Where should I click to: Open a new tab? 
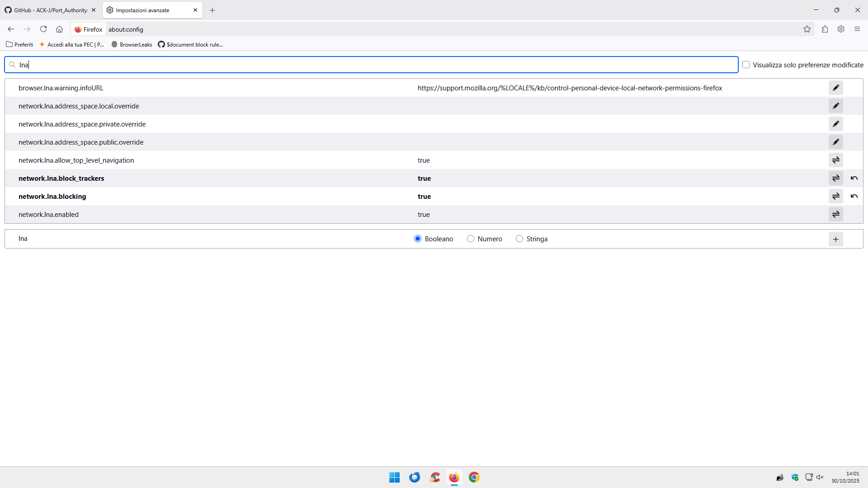point(212,10)
